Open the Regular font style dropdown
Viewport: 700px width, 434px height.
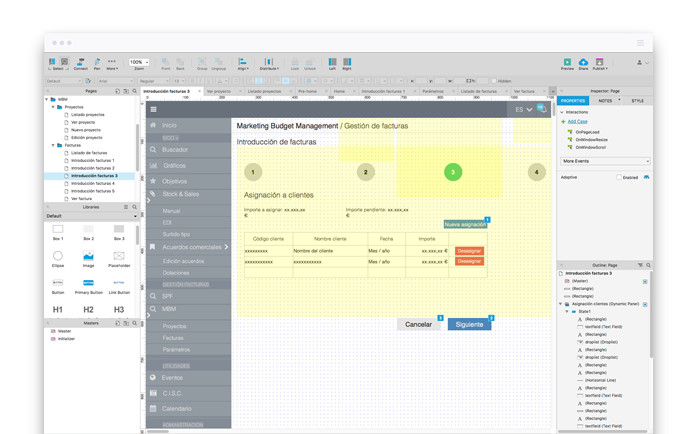point(154,81)
